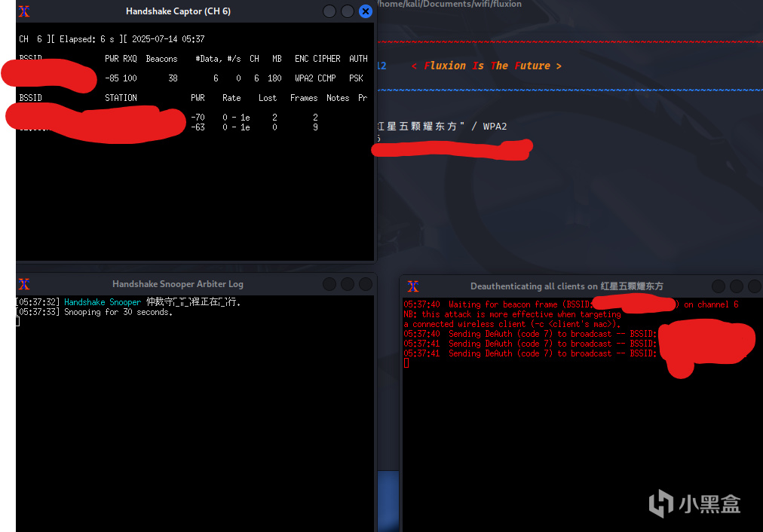Click the cyan 'Handshake Snooper' text
This screenshot has height=532, width=763.
103,302
